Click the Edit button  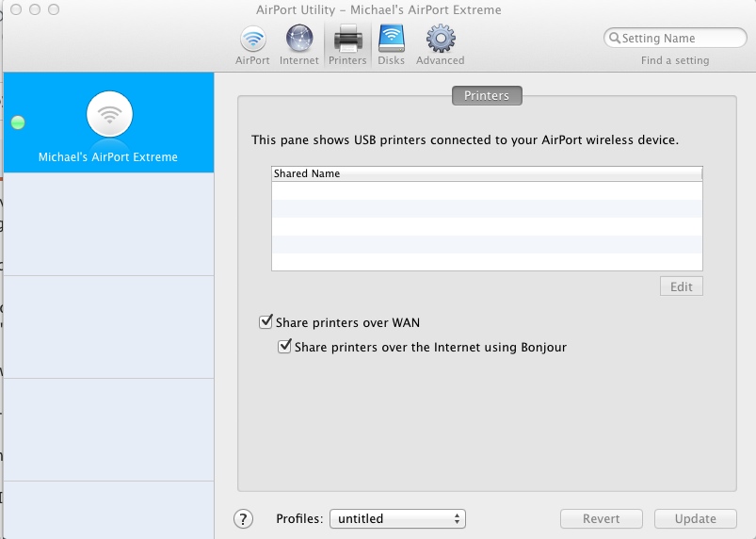pyautogui.click(x=682, y=286)
